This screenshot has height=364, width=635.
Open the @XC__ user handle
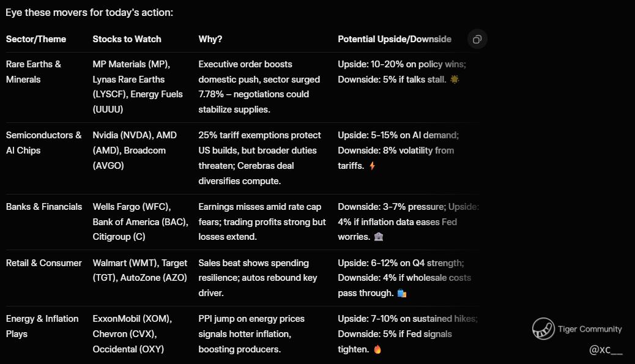[606, 350]
